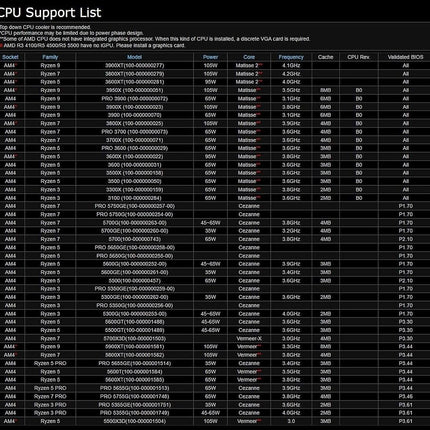Click the P3.46 validated BIOS cell
The height and width of the screenshot is (430, 430).
405,396
